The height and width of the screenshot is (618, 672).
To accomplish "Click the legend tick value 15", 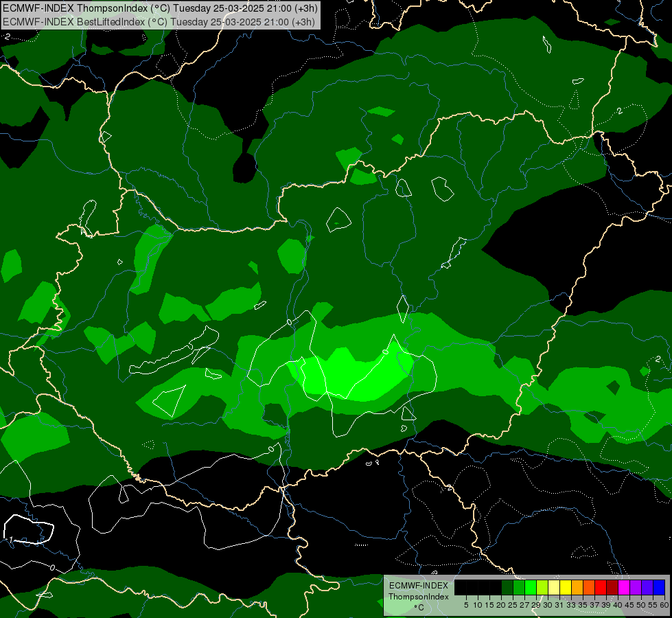I will pyautogui.click(x=490, y=605).
